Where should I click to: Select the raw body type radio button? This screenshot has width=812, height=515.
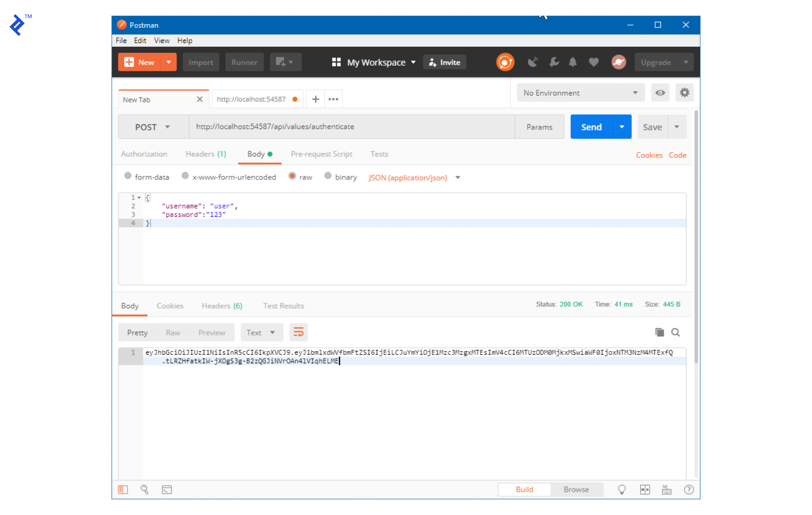[293, 176]
